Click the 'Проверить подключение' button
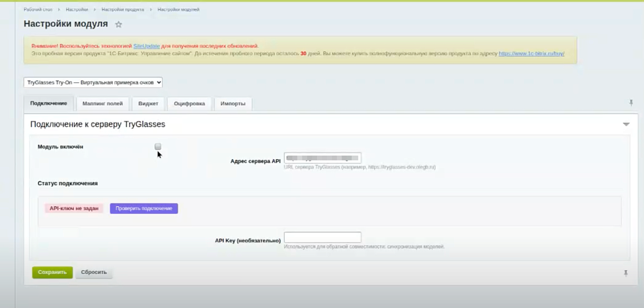The height and width of the screenshot is (308, 644). click(144, 208)
